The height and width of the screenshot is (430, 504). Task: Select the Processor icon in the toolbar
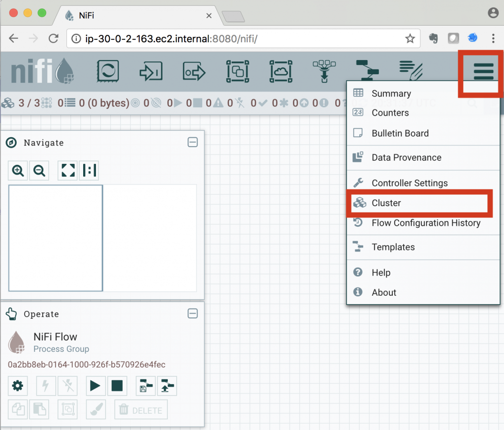click(108, 71)
